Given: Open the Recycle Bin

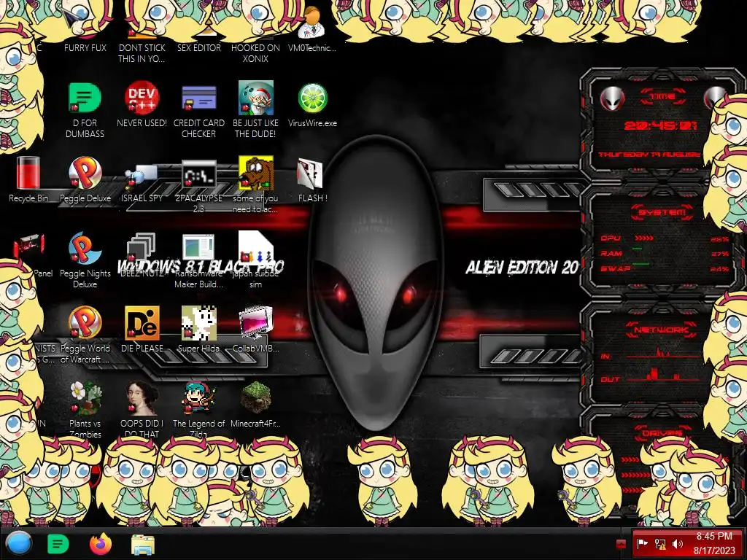Looking at the screenshot, I should click(x=28, y=174).
